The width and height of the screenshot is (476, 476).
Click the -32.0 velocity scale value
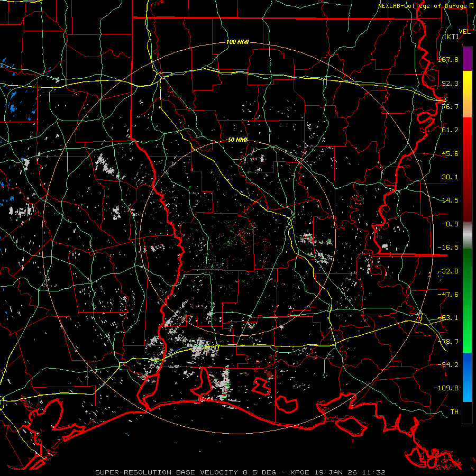coord(448,271)
